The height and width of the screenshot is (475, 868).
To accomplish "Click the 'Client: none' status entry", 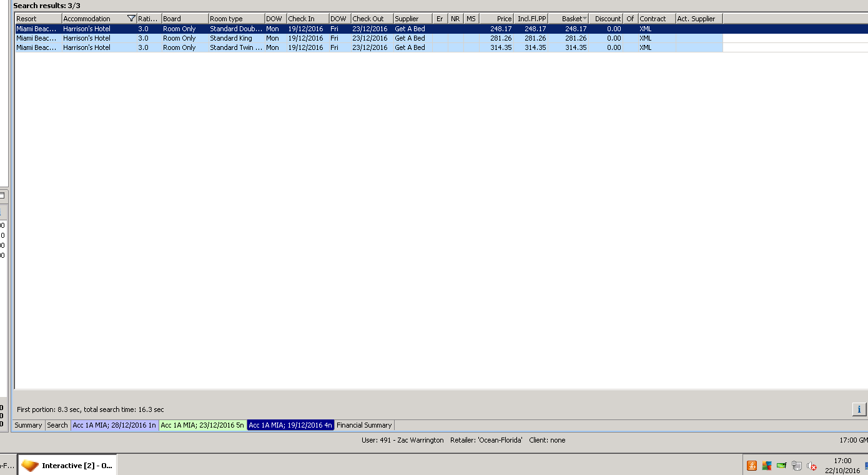I will point(546,440).
